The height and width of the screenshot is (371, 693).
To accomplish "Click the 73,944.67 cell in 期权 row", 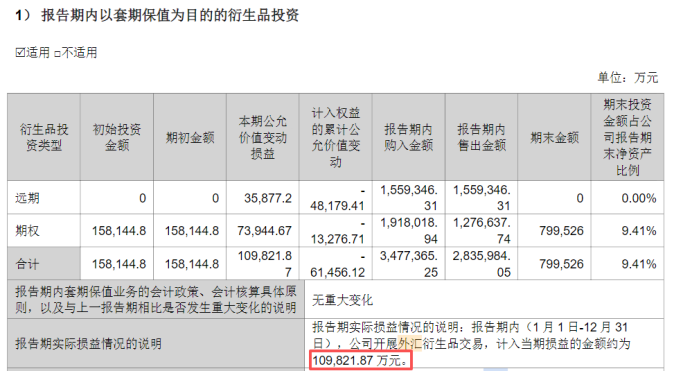I will pos(264,231).
